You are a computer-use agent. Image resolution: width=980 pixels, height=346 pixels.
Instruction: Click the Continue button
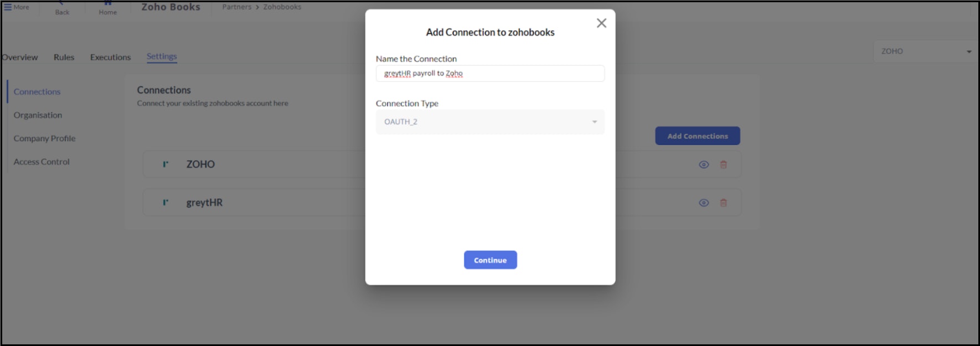(x=490, y=260)
